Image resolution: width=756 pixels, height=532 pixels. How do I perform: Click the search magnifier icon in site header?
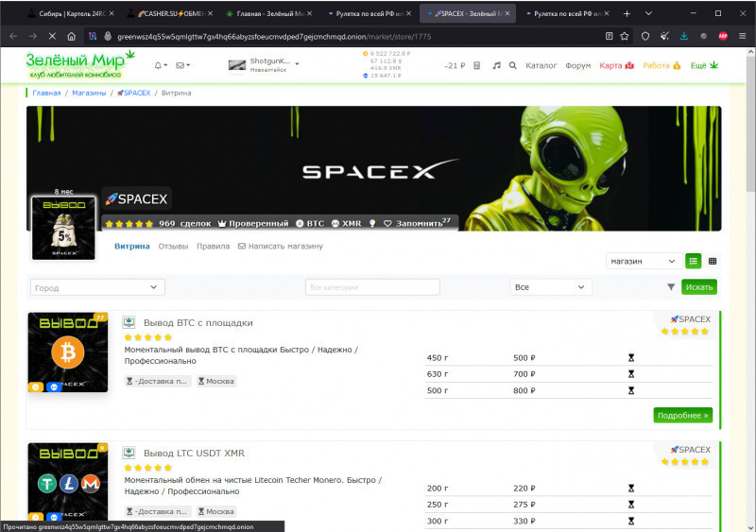click(x=512, y=65)
